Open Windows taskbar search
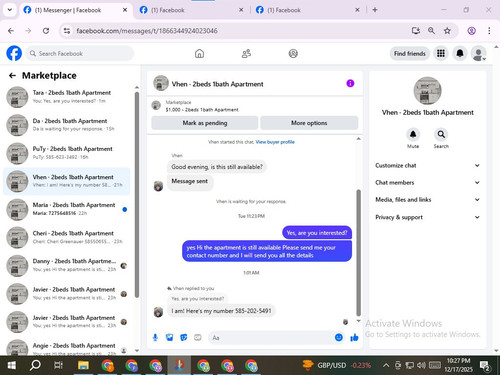Screen dimensions: 500x375 (x=35, y=365)
